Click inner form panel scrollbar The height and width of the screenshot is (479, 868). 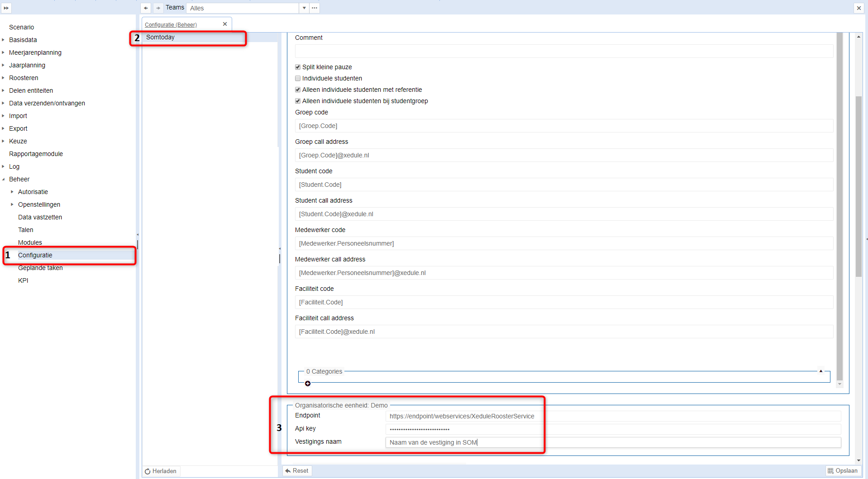(839, 206)
